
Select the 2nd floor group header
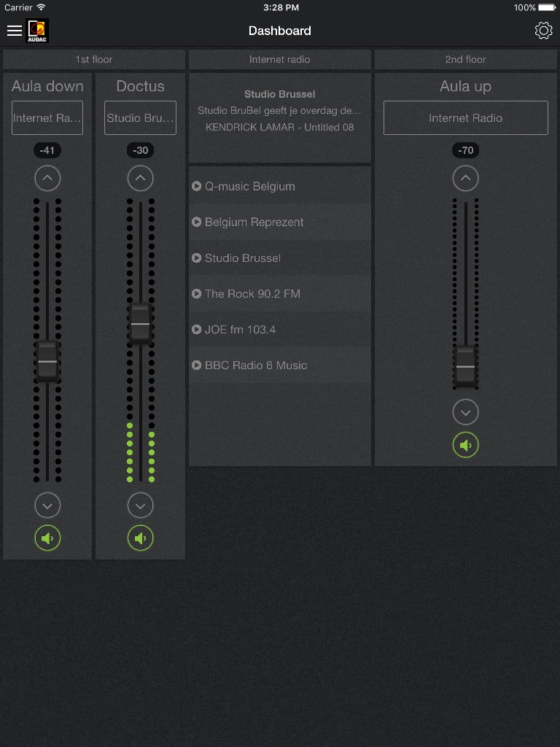[x=466, y=60]
